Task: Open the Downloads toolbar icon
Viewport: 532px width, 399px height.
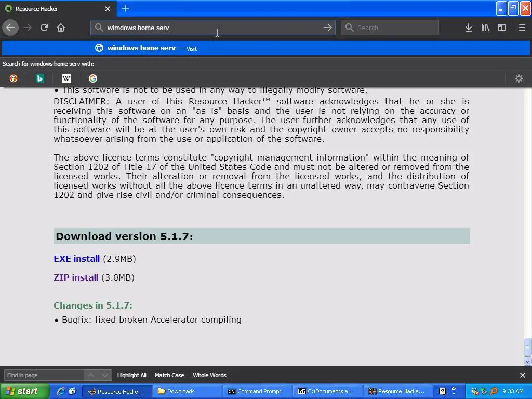Action: click(x=469, y=28)
